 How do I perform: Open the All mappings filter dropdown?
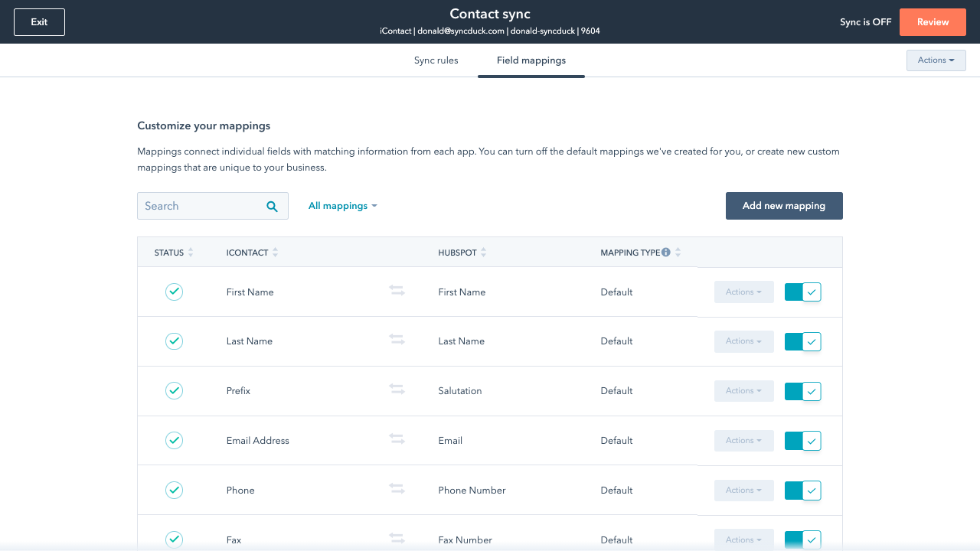click(342, 206)
